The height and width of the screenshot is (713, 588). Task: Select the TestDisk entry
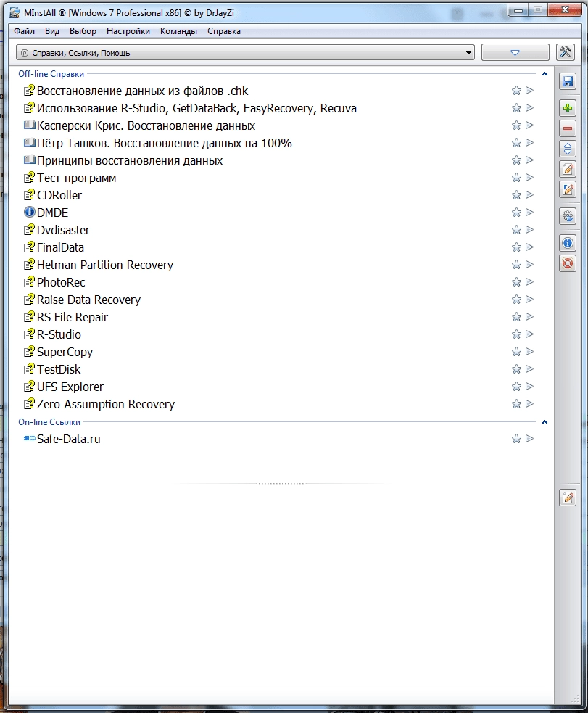pos(59,369)
